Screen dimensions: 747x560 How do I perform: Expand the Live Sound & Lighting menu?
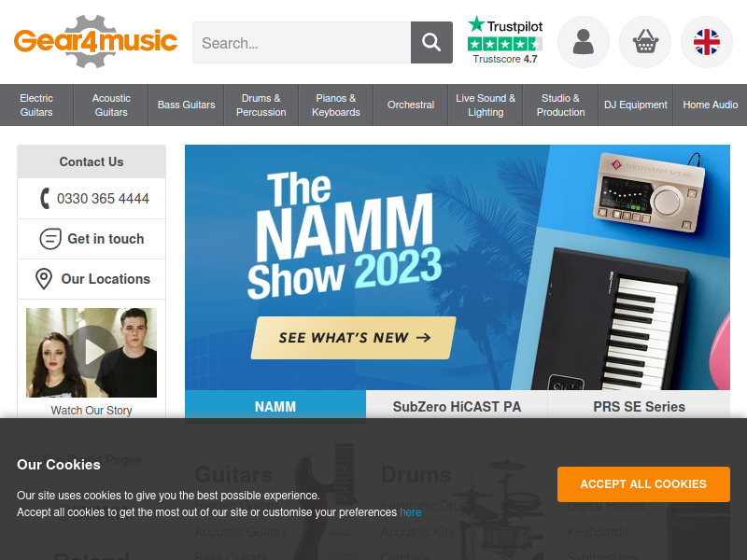pyautogui.click(x=486, y=105)
